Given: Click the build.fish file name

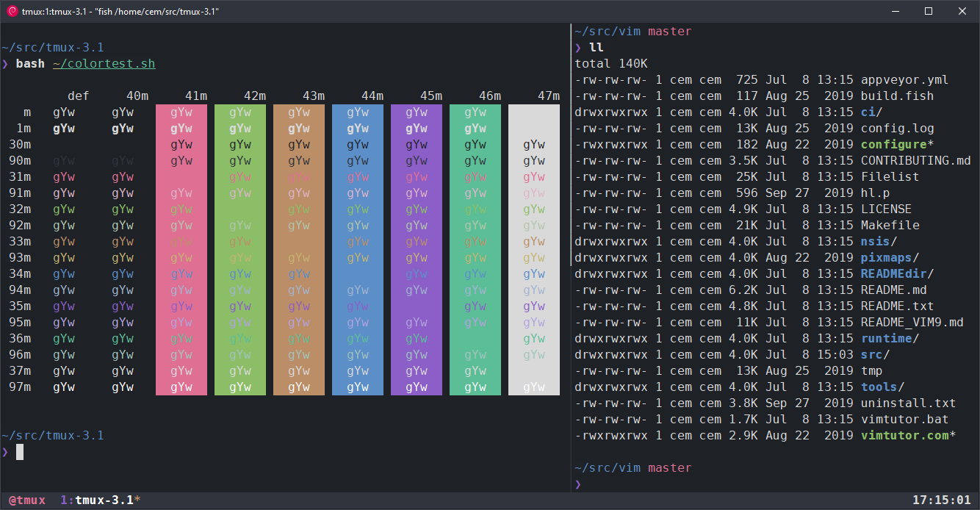Looking at the screenshot, I should pyautogui.click(x=897, y=96).
